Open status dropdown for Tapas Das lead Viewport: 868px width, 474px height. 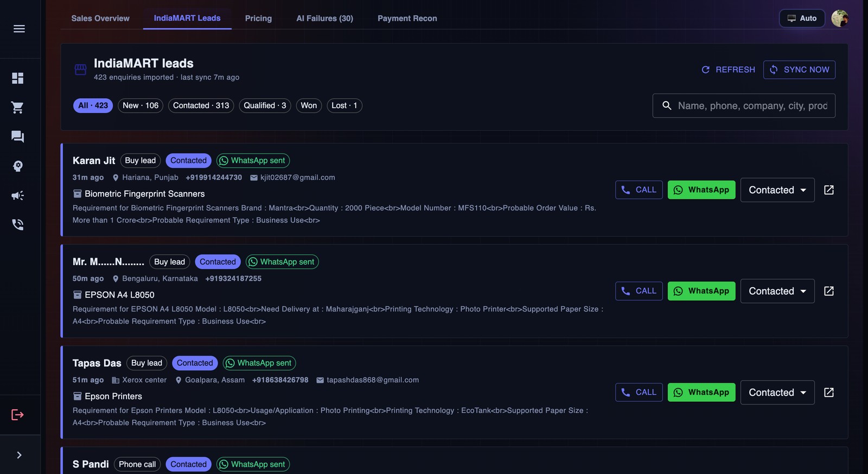click(x=777, y=393)
